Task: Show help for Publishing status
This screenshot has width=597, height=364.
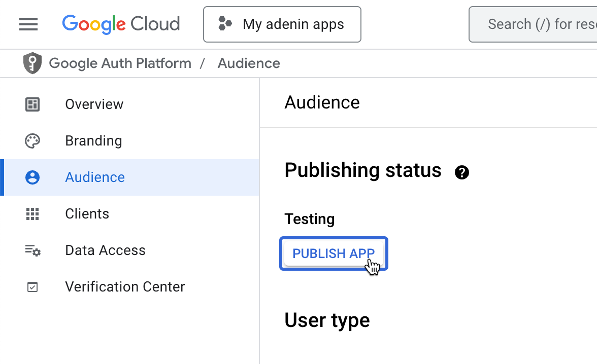Action: click(462, 172)
